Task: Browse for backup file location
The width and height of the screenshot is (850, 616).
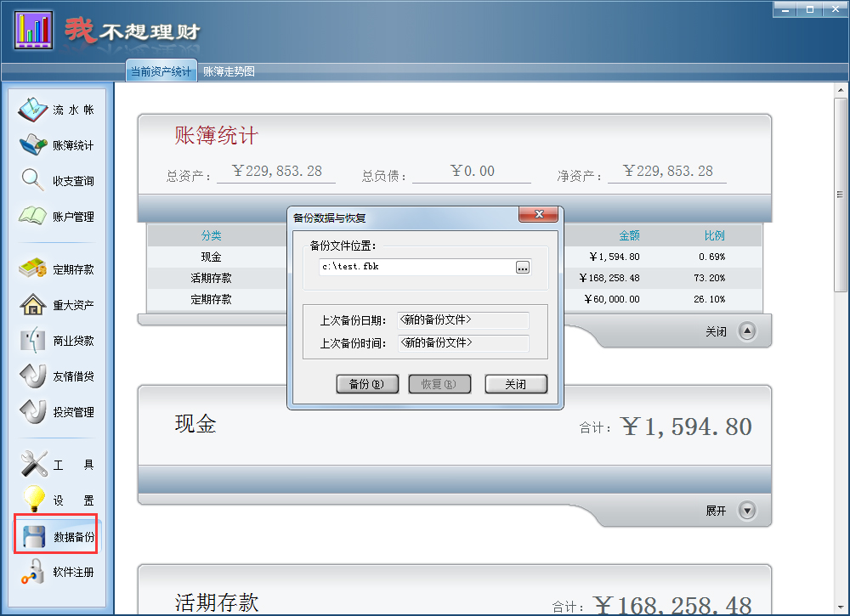Action: 523,268
